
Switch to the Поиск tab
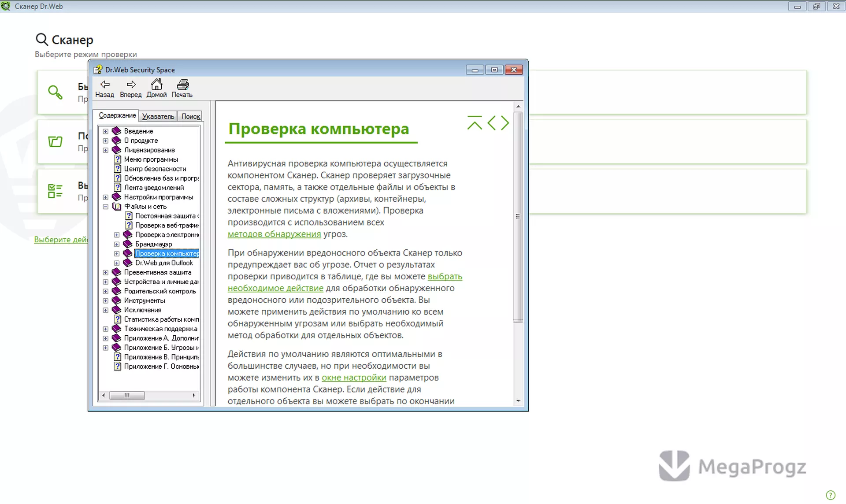191,116
